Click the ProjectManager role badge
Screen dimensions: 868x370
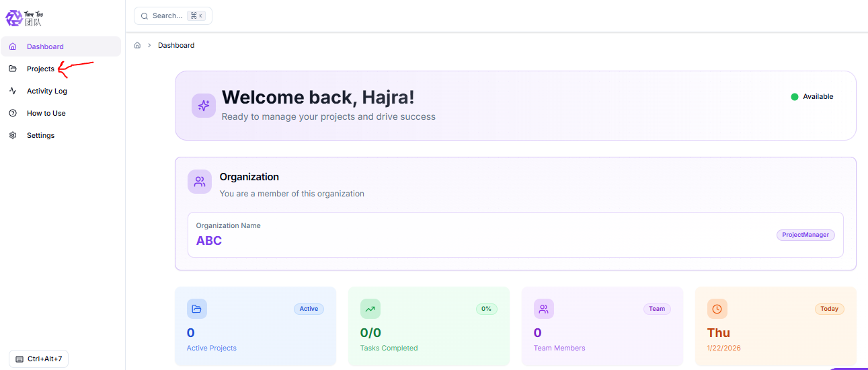click(805, 235)
